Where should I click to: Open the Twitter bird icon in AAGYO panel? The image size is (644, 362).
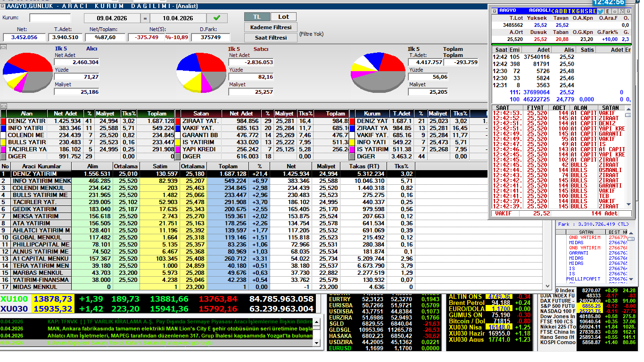coord(600,11)
